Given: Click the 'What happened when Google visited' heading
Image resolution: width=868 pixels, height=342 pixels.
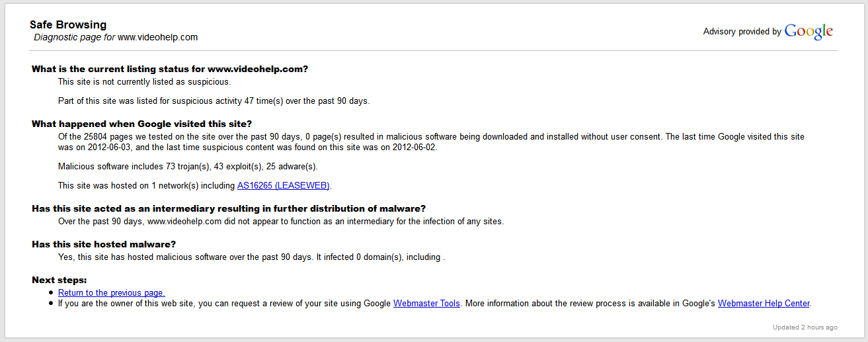Looking at the screenshot, I should (x=141, y=124).
